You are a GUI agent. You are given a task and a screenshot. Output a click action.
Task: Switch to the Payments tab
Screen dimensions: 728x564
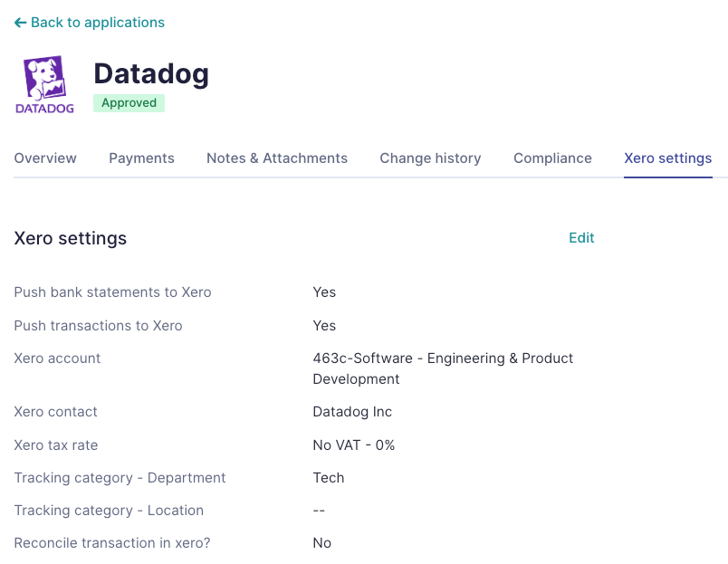coord(141,158)
